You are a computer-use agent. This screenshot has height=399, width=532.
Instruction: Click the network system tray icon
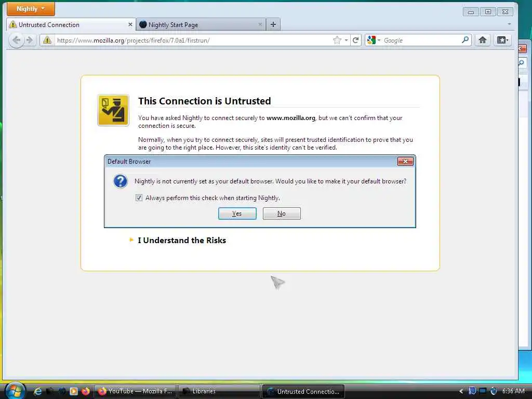click(x=483, y=391)
